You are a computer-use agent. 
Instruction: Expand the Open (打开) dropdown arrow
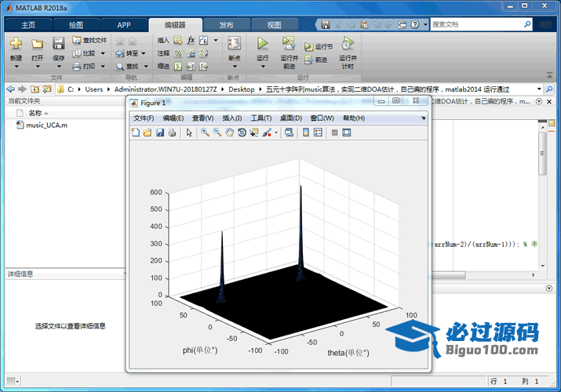[38, 67]
